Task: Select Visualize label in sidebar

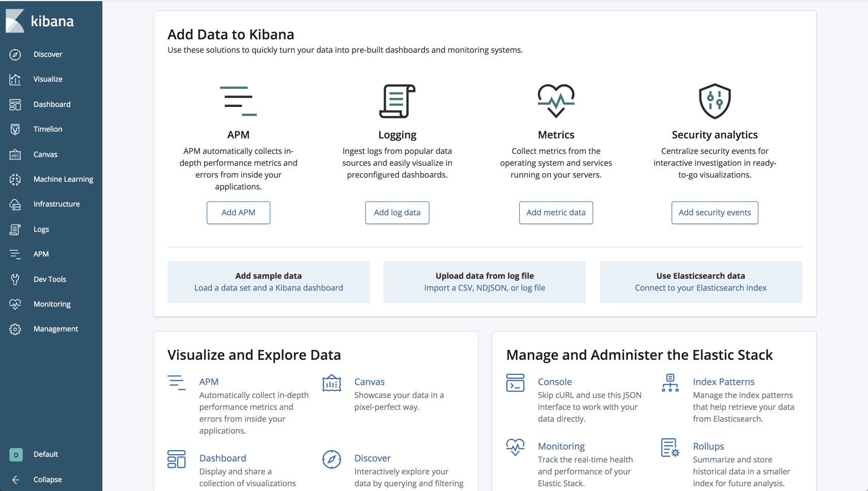Action: point(48,79)
